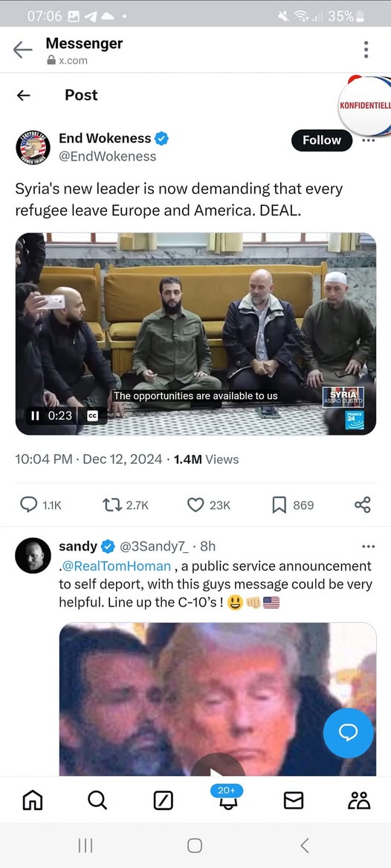The width and height of the screenshot is (391, 868).
Task: Tap the blue floating reply button
Action: [x=349, y=733]
